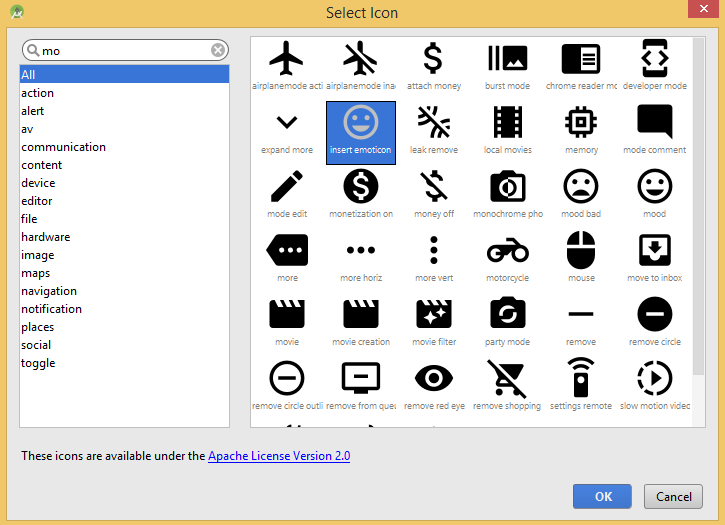
Task: Choose the editor category
Action: [124, 201]
